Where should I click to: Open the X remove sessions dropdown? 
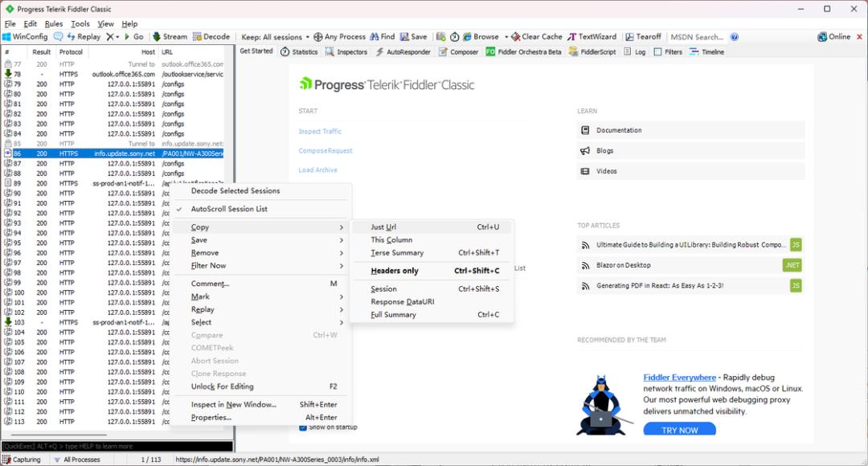113,36
